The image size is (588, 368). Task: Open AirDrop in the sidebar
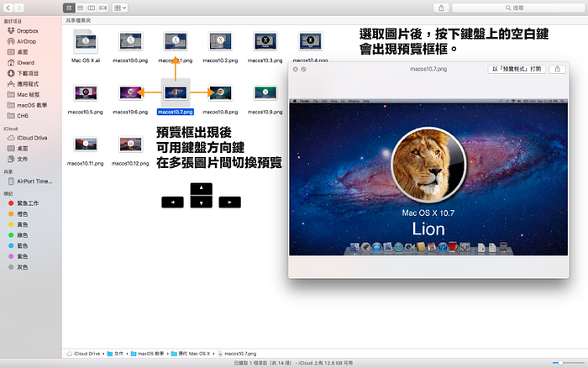point(26,41)
